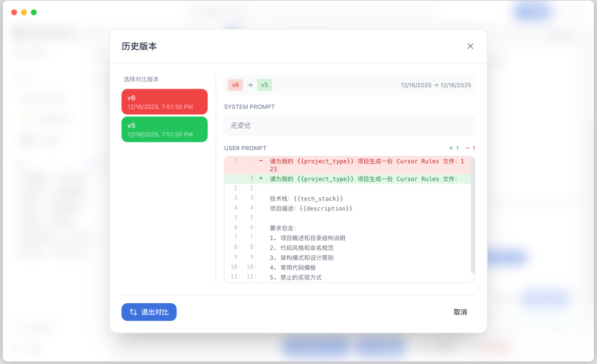Click the red macOS close window button
The width and height of the screenshot is (597, 364).
coord(14,12)
